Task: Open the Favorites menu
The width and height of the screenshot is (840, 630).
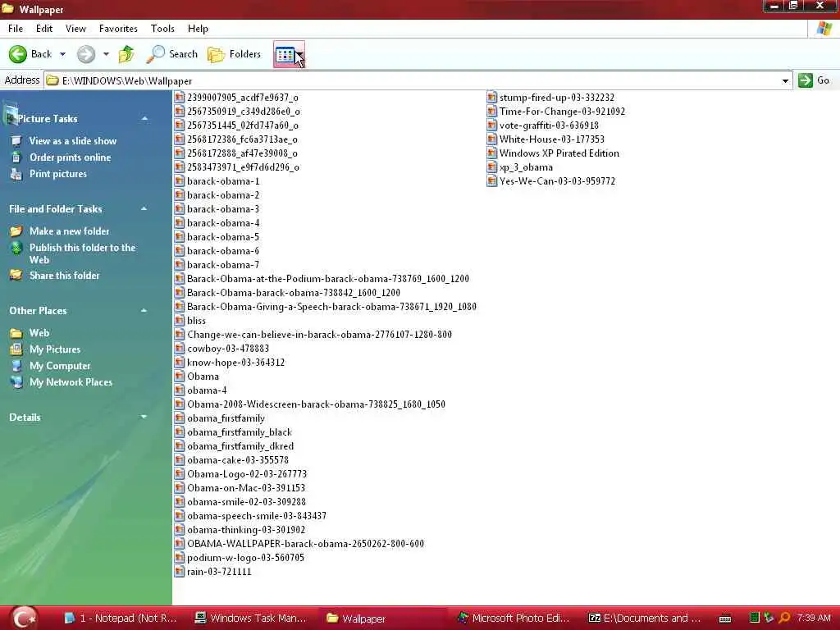Action: coord(118,29)
